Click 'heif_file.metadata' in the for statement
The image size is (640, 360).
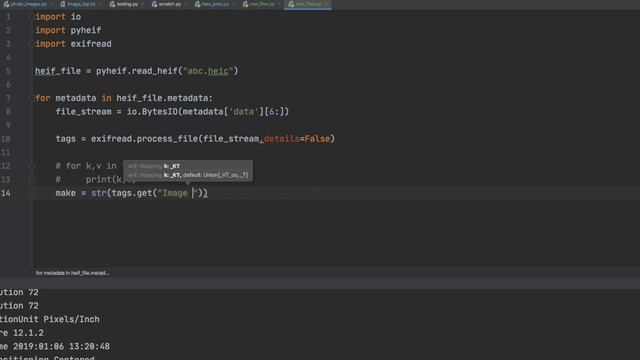coord(162,98)
